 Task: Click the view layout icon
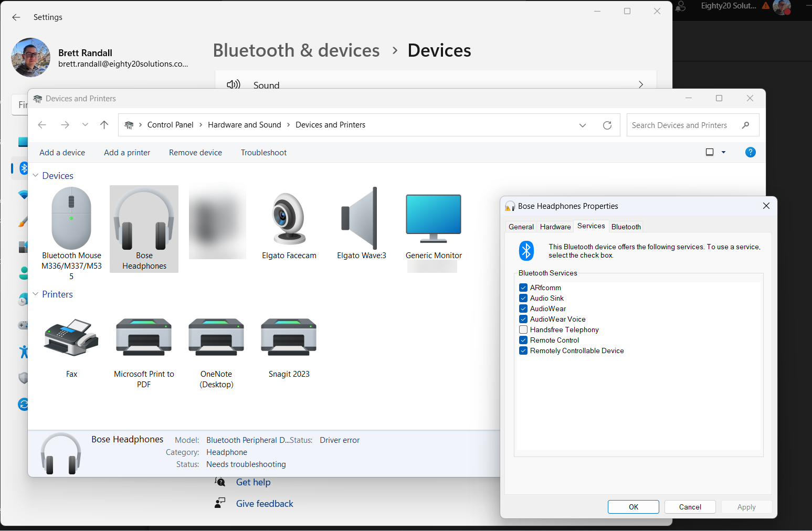(x=710, y=152)
